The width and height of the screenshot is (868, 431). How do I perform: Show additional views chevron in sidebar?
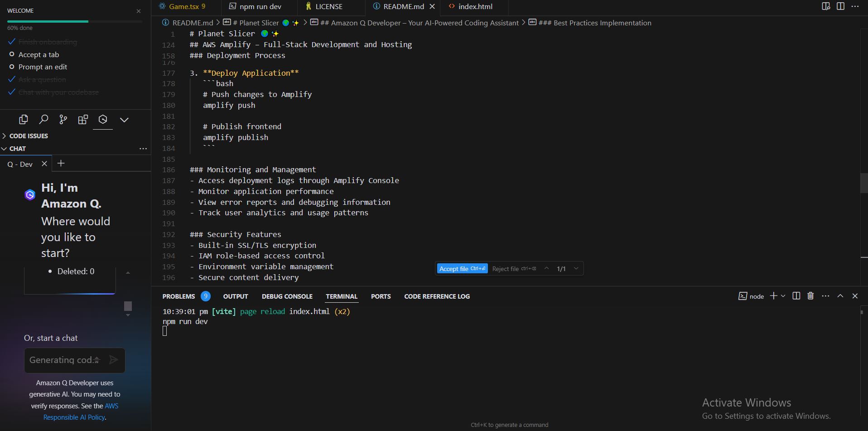(124, 120)
